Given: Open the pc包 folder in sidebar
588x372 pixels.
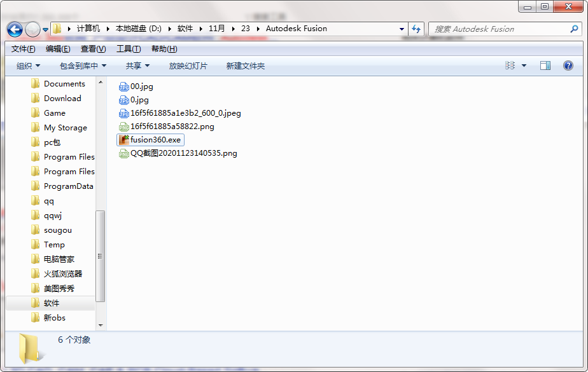Looking at the screenshot, I should 45,142.
